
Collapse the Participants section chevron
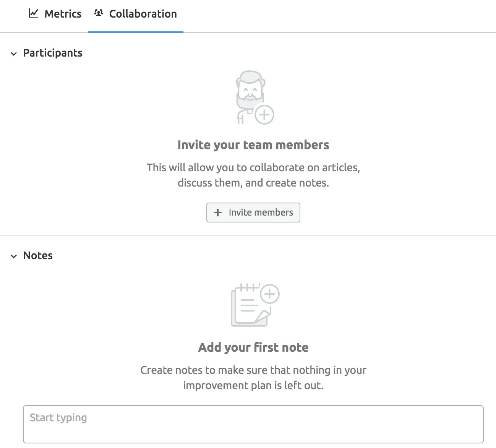pos(14,54)
